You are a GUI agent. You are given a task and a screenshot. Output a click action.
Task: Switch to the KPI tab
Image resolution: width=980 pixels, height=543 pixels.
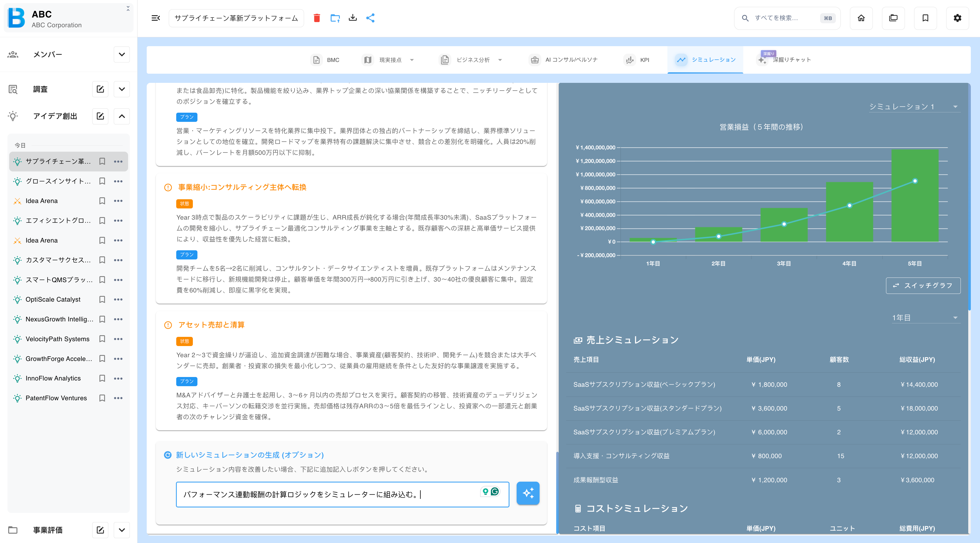tap(637, 60)
